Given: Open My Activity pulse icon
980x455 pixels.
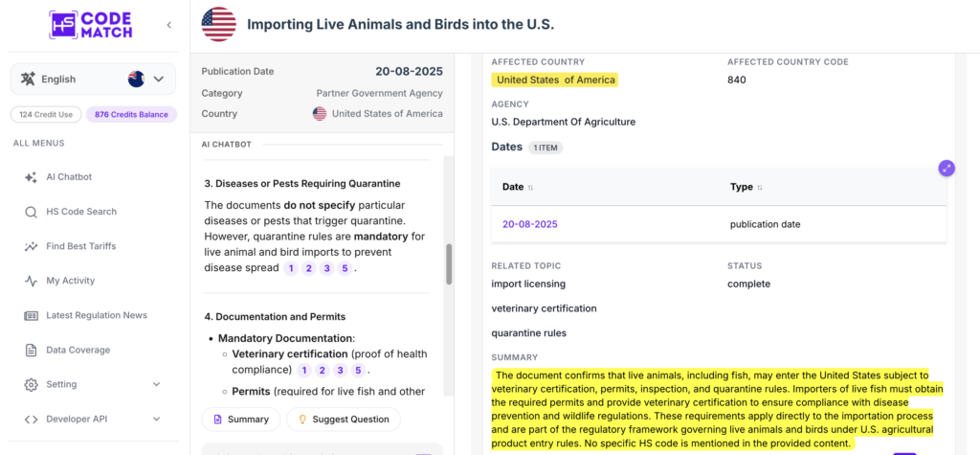Looking at the screenshot, I should tap(31, 281).
